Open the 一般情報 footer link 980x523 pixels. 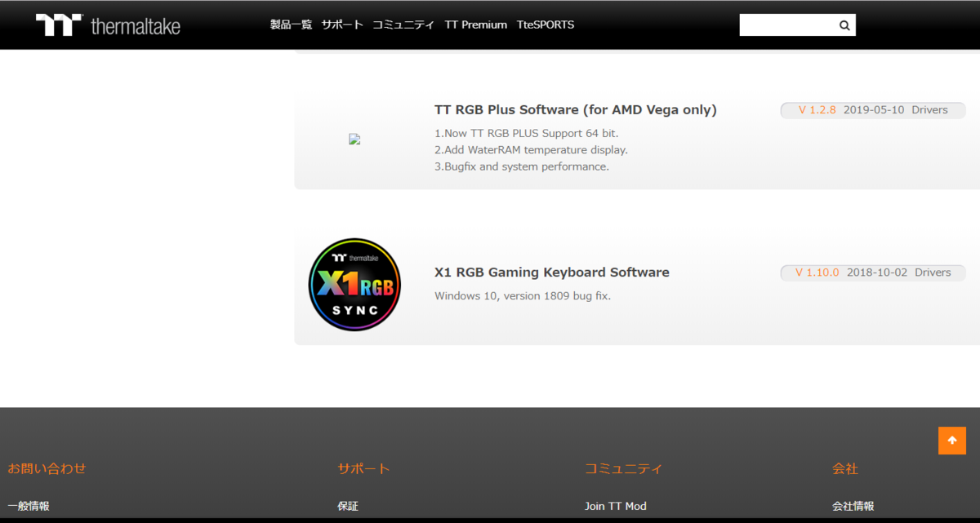pyautogui.click(x=29, y=506)
